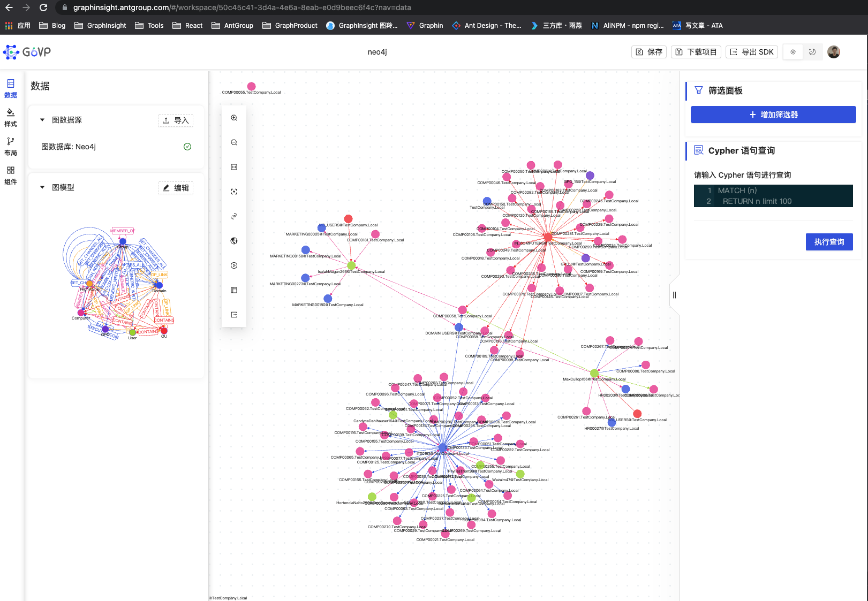
Task: Collapse the 图数据源 section
Action: point(42,120)
